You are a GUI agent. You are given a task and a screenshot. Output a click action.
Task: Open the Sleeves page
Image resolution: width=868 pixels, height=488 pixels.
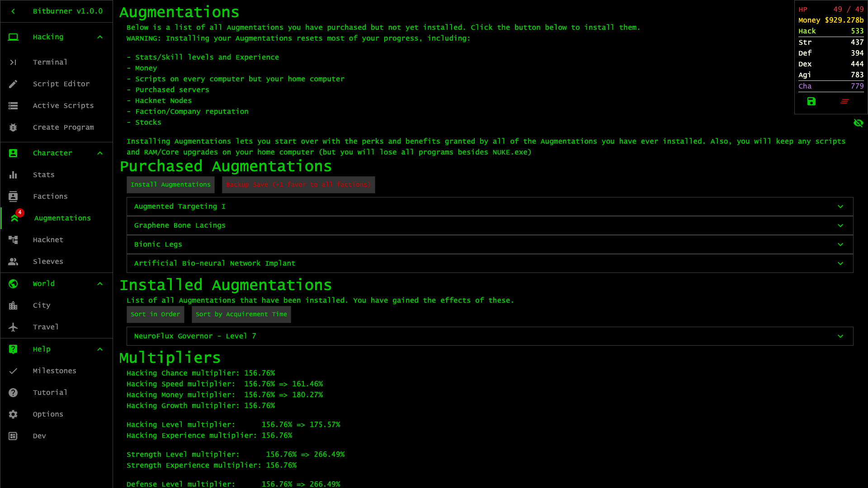point(47,262)
